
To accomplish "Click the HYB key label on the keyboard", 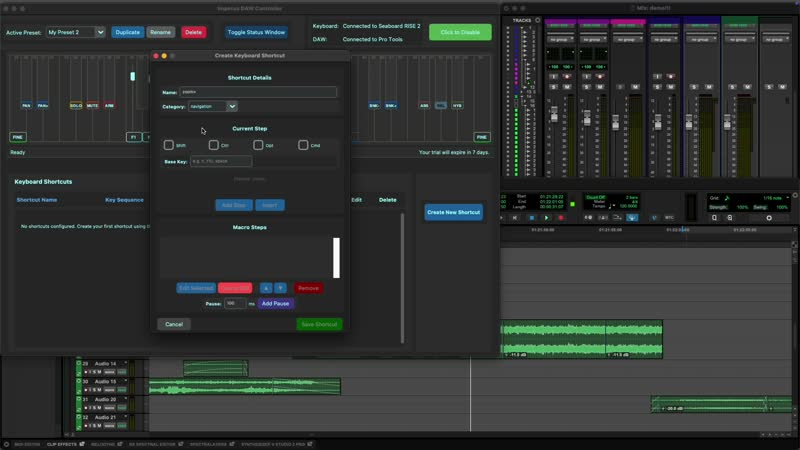I will tap(457, 106).
